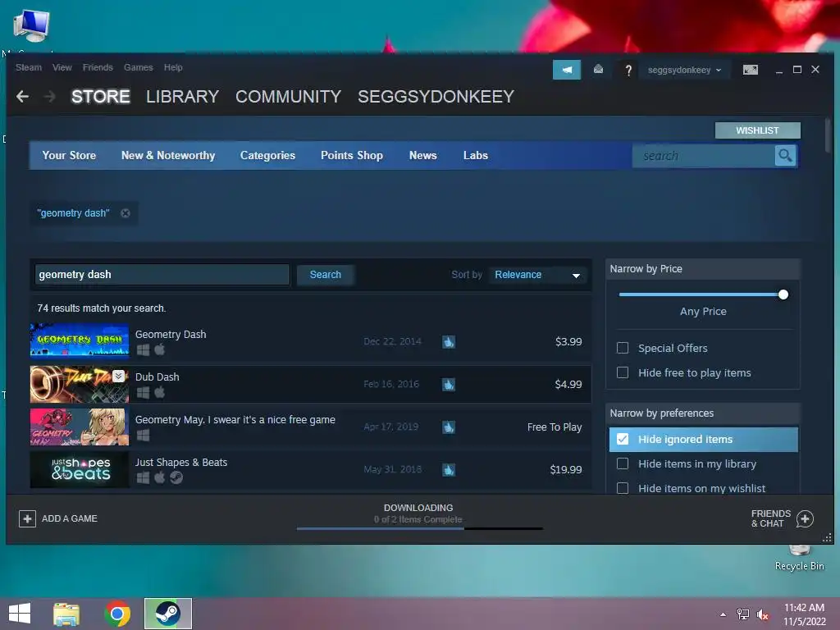Open the Your Store tab
840x630 pixels.
[x=69, y=155]
